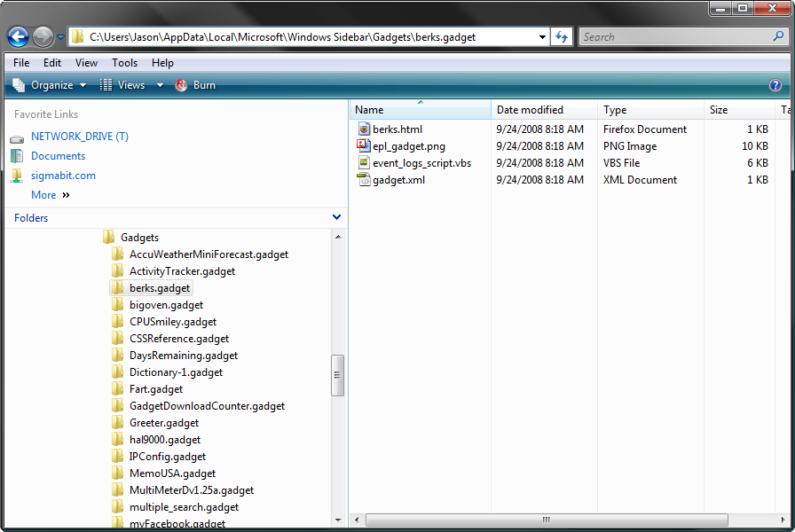Screen dimensions: 795x532
Task: Go back using the blue back arrow
Action: 18,36
